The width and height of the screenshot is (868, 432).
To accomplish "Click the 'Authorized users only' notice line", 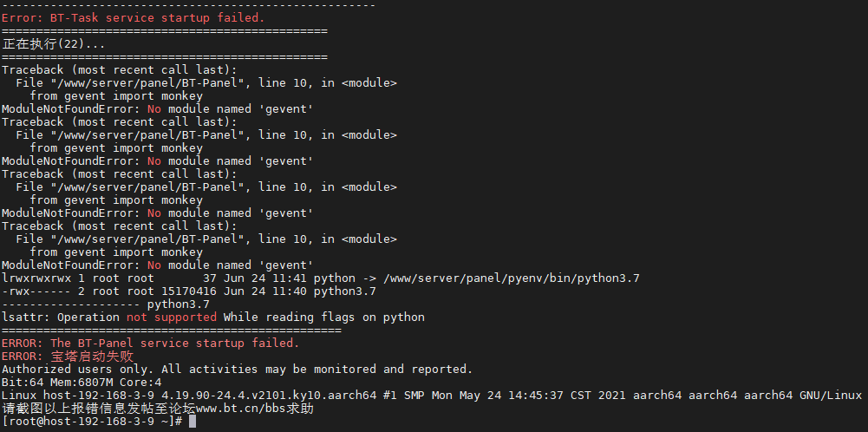I will [237, 370].
